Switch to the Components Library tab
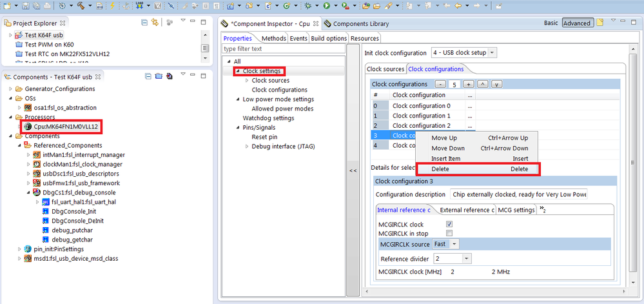The height and width of the screenshot is (304, 644). point(356,23)
